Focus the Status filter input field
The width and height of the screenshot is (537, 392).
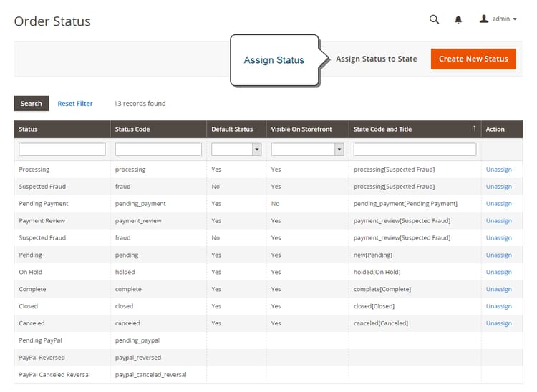click(62, 150)
